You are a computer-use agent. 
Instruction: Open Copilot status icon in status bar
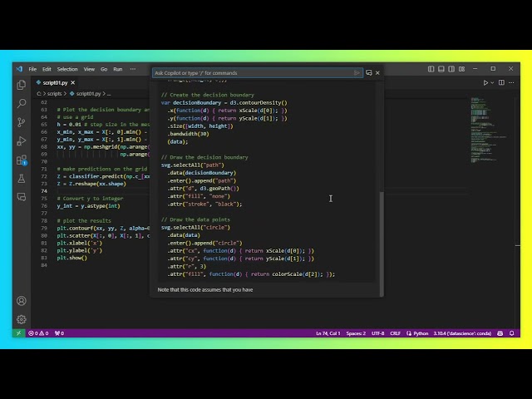(500, 333)
